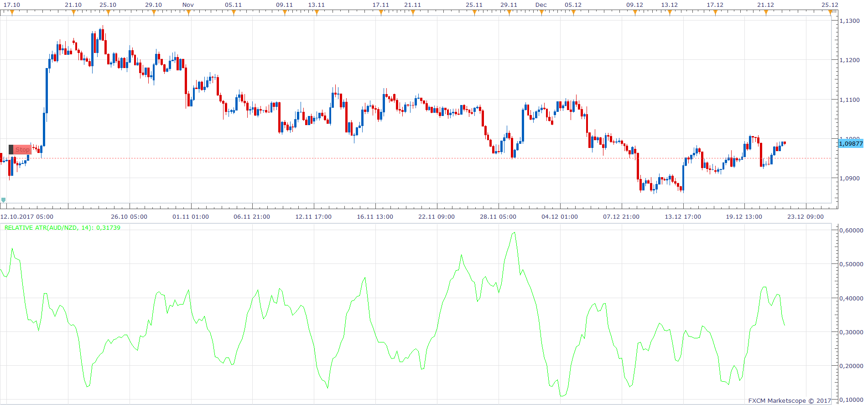Image resolution: width=868 pixels, height=405 pixels.
Task: Click the 1,1200 price axis value
Action: (x=850, y=60)
